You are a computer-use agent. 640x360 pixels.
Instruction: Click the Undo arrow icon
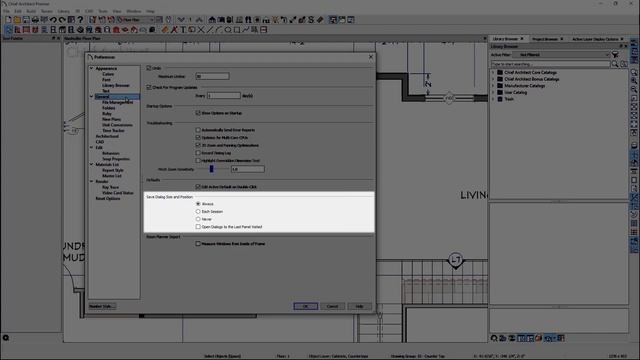tap(53, 20)
